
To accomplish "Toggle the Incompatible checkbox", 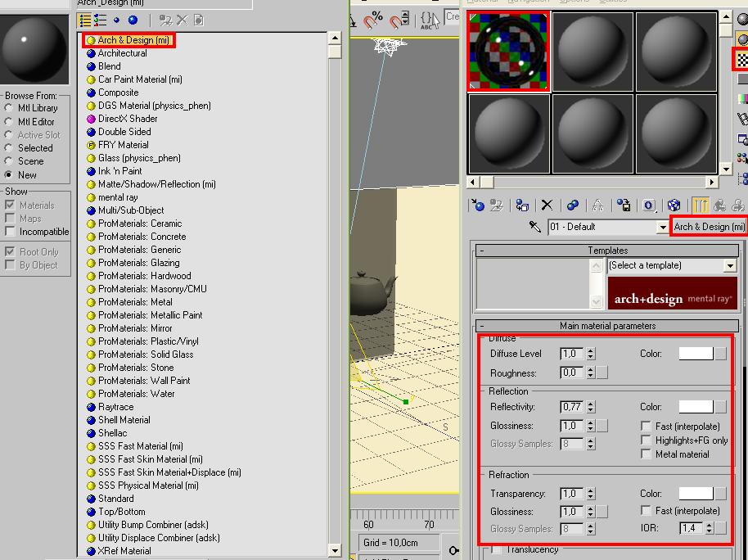I will (10, 232).
